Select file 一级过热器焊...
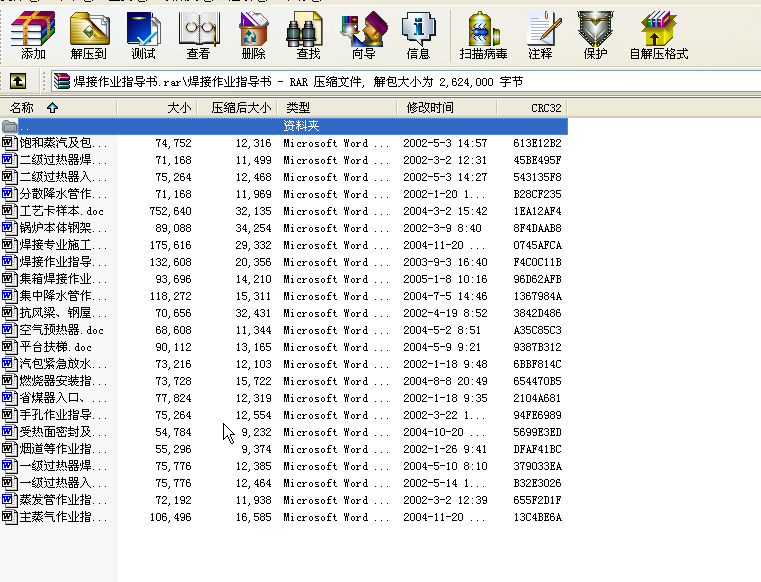The width and height of the screenshot is (761, 582). [63, 466]
